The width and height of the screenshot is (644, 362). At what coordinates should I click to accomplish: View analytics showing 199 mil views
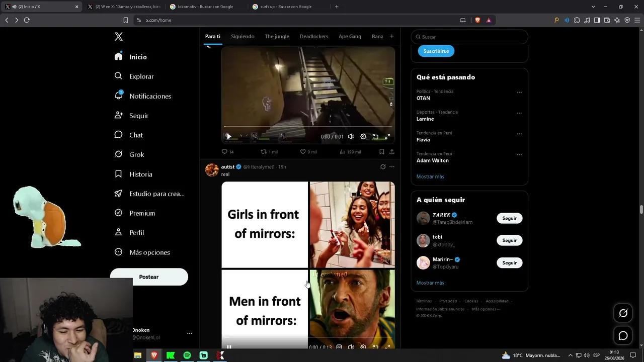click(x=350, y=151)
